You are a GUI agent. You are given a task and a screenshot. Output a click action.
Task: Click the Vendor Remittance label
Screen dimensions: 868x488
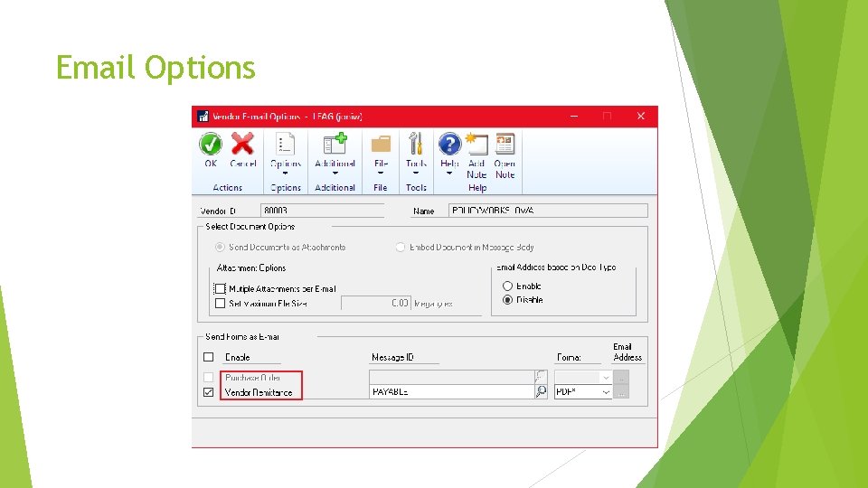coord(259,392)
